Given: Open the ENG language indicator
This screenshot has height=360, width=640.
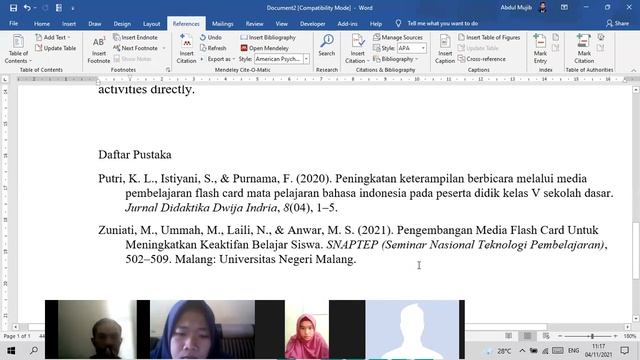Looking at the screenshot, I should pyautogui.click(x=573, y=351).
